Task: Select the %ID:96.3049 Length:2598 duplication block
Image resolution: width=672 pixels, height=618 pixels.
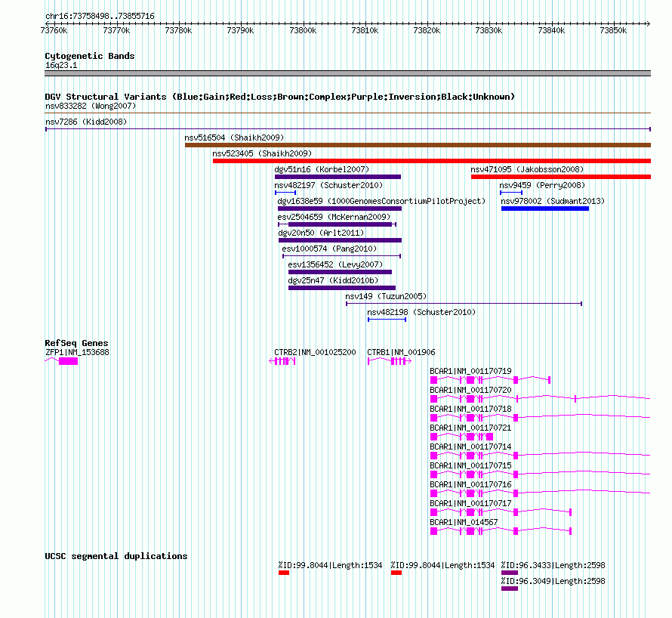Action: 510,589
